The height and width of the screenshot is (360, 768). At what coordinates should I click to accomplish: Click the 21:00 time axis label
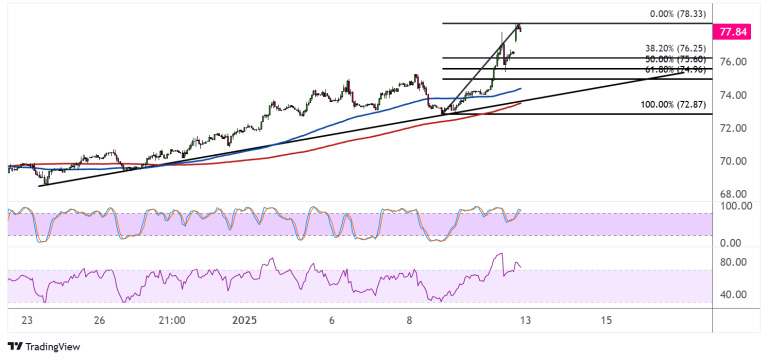[172, 321]
